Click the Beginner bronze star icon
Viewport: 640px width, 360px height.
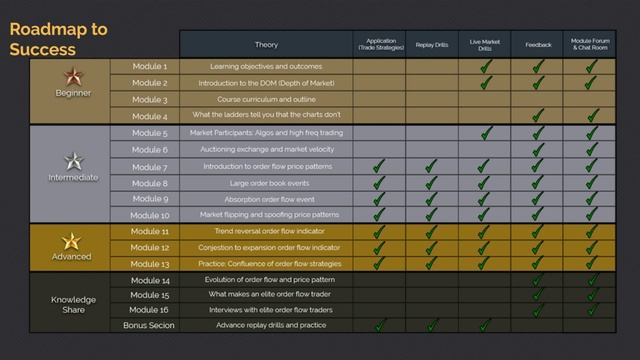click(x=73, y=76)
